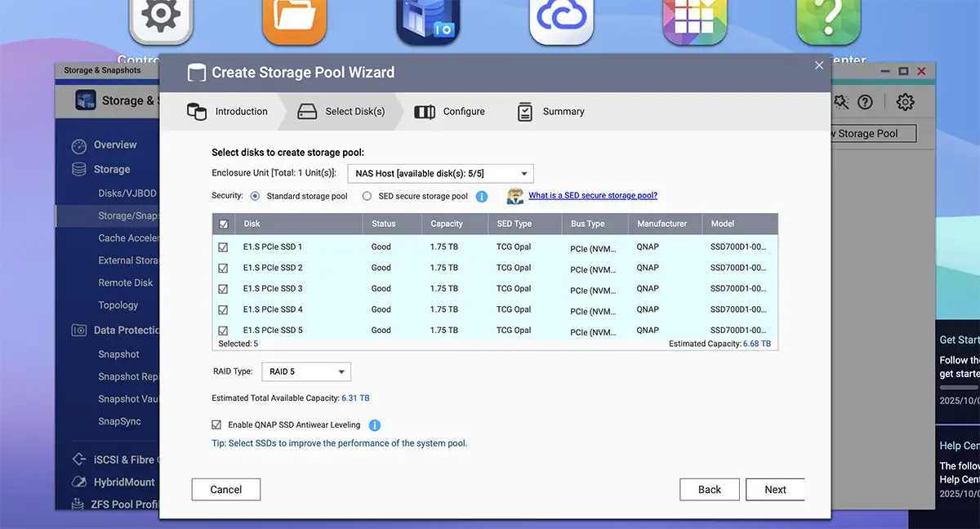Image resolution: width=980 pixels, height=529 pixels.
Task: Open the NAS Host enclosure unit dropdown
Action: (440, 173)
